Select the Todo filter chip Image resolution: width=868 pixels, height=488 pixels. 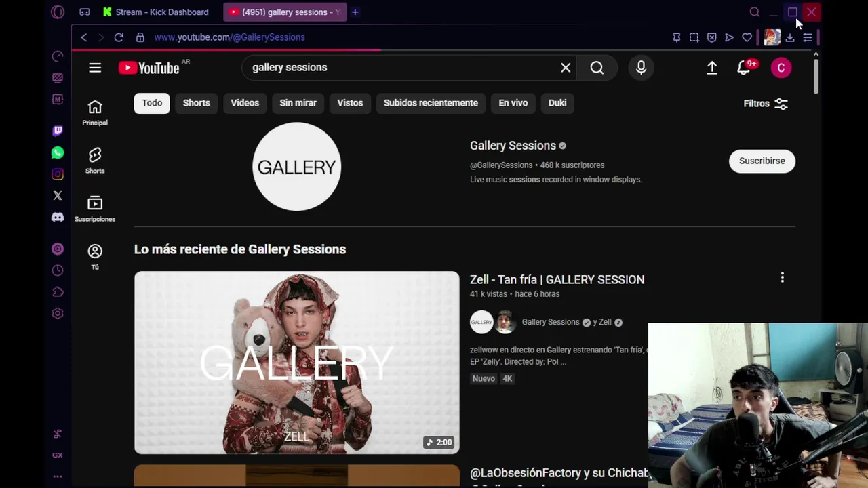[x=152, y=103]
